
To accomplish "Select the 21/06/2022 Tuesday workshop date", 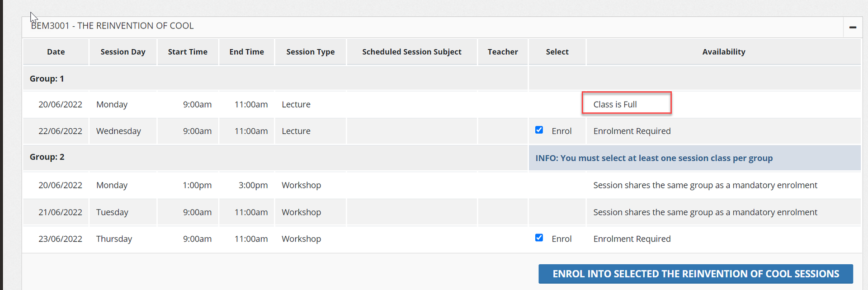I will click(60, 212).
